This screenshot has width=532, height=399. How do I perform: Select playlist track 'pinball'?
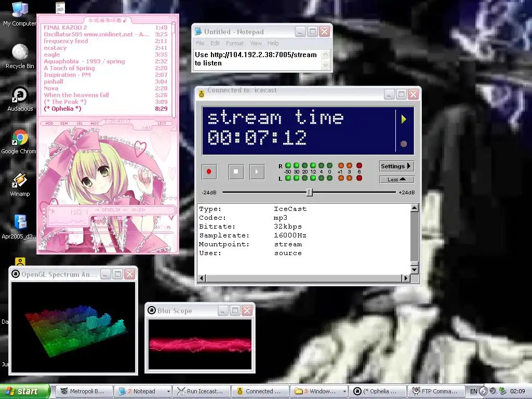[105, 82]
